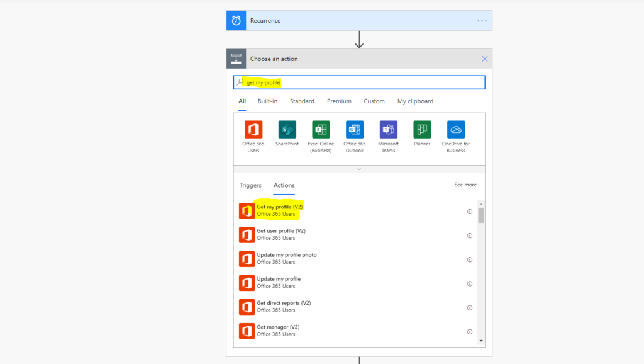Click the Recurrence trigger clock icon
644x364 pixels.
pyautogui.click(x=236, y=21)
